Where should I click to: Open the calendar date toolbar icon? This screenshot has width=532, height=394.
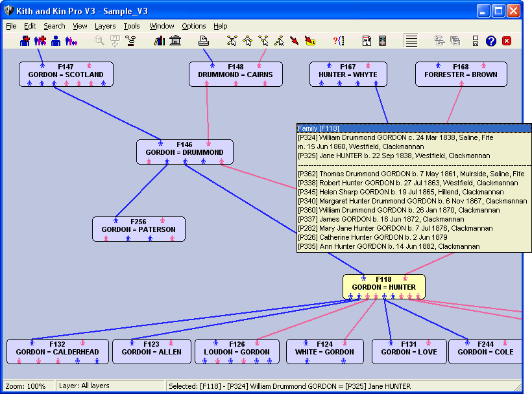tap(367, 41)
